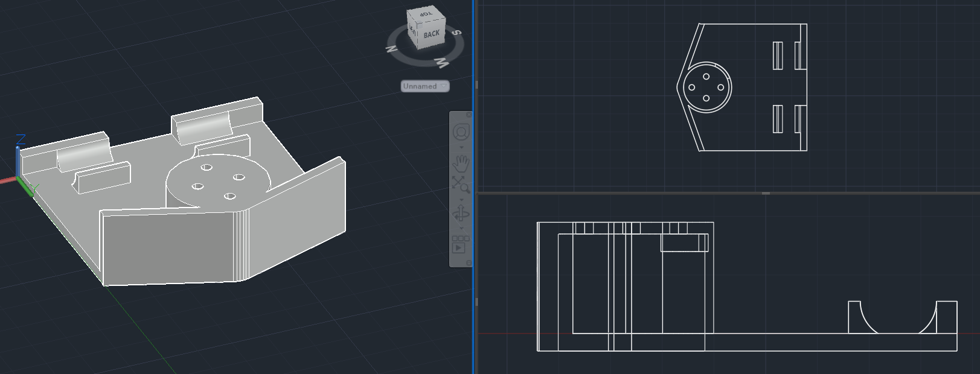
Task: Open the Unnamed coordinate system dropdown
Action: pos(425,86)
